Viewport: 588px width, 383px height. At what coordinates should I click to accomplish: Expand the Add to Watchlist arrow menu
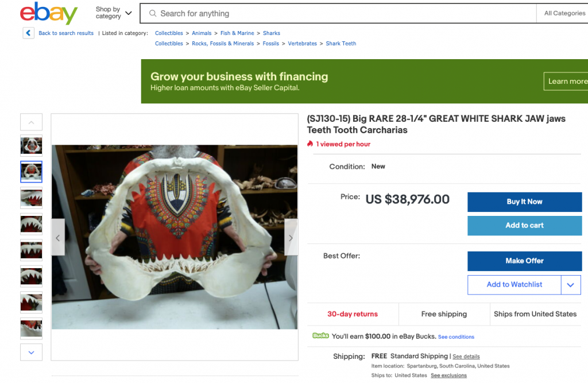pyautogui.click(x=570, y=285)
